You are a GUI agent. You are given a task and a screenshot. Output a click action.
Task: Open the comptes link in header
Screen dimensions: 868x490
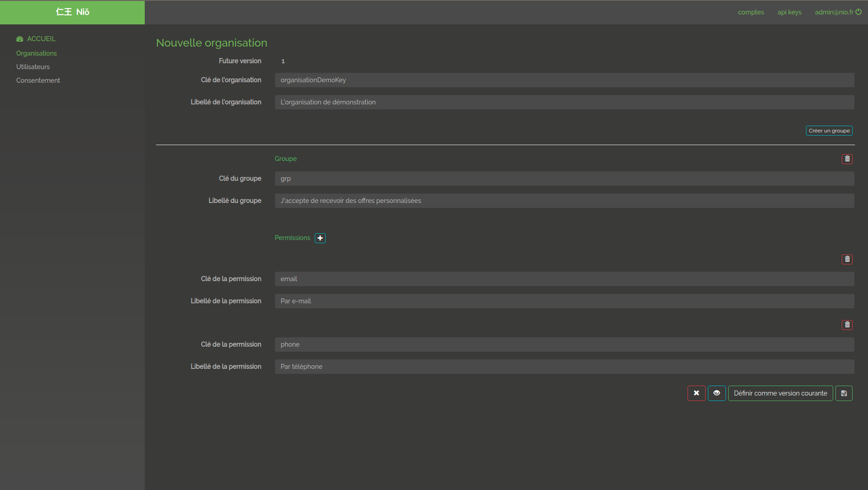pyautogui.click(x=750, y=12)
